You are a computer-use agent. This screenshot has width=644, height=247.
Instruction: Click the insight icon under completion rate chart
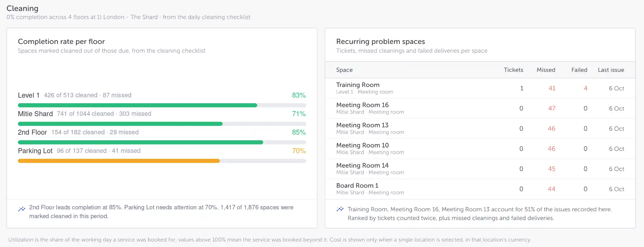click(x=22, y=209)
